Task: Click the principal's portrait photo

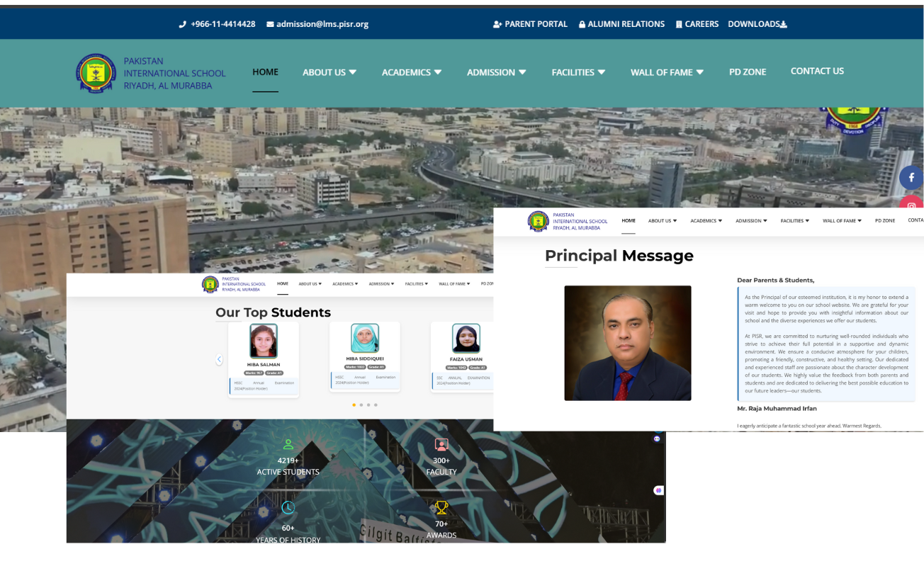Action: point(628,343)
